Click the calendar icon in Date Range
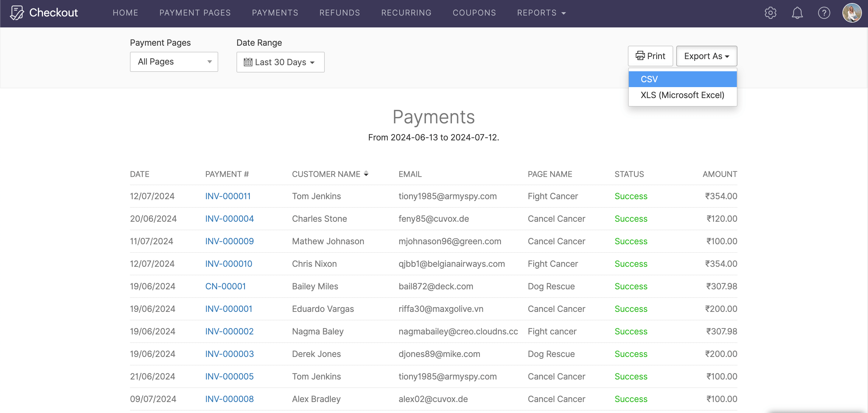Image resolution: width=868 pixels, height=413 pixels. 248,62
